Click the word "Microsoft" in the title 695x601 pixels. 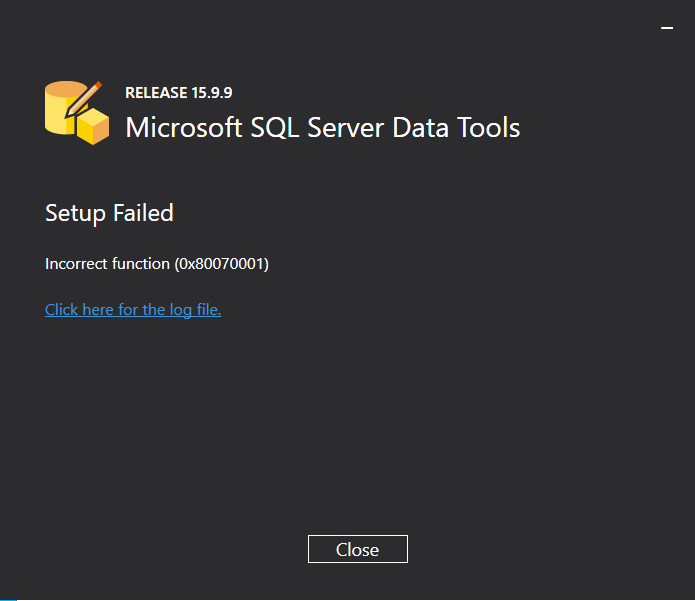184,128
